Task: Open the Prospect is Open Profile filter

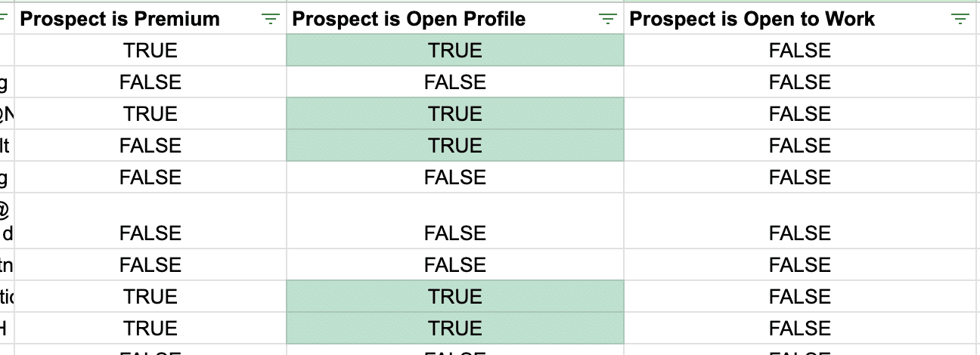Action: click(607, 20)
